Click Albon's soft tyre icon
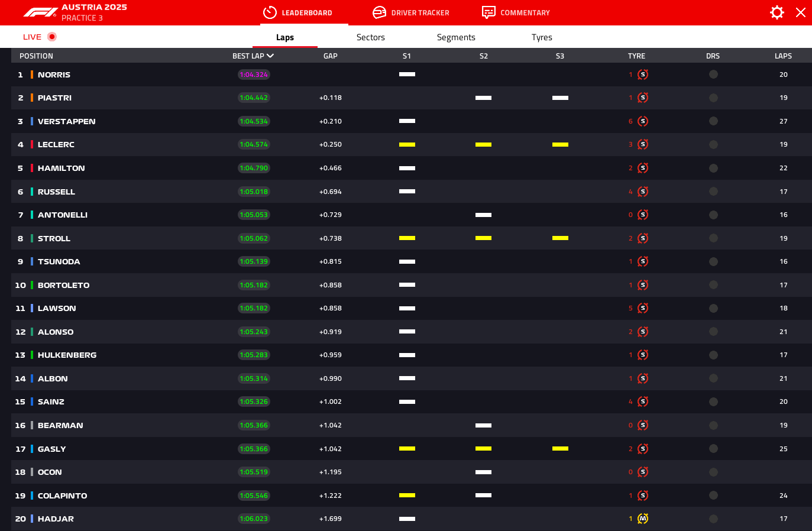 [x=643, y=378]
